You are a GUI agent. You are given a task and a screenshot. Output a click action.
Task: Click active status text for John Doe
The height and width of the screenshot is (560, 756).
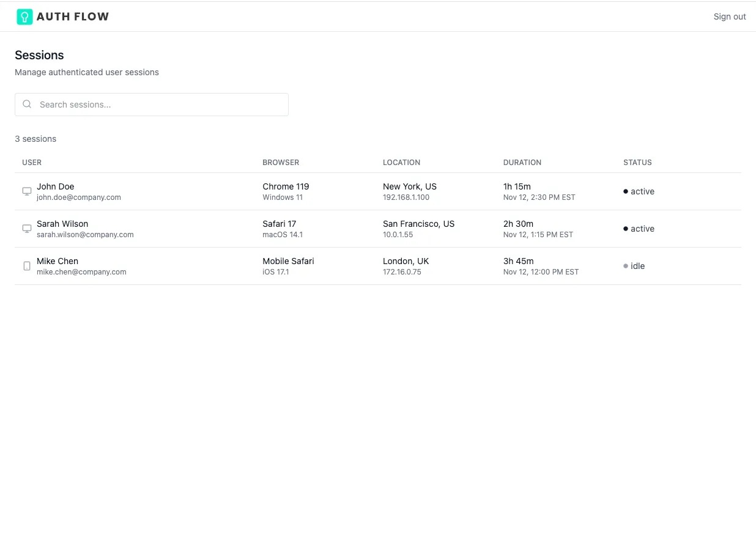point(643,191)
